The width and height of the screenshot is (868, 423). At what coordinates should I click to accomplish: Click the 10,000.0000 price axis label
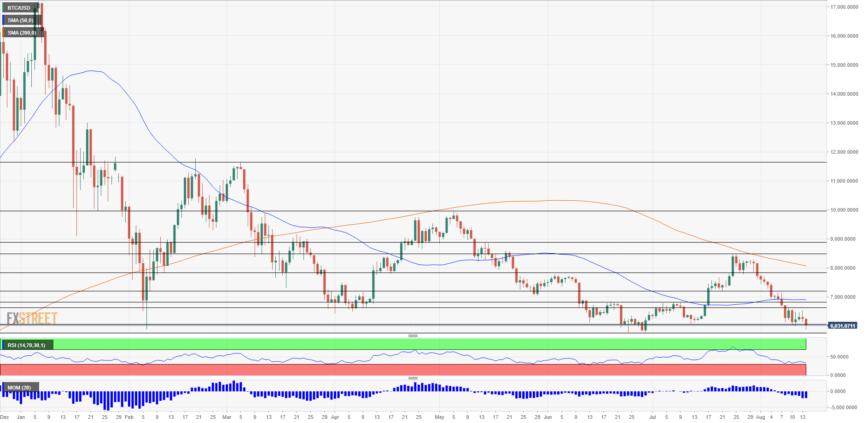[x=844, y=210]
